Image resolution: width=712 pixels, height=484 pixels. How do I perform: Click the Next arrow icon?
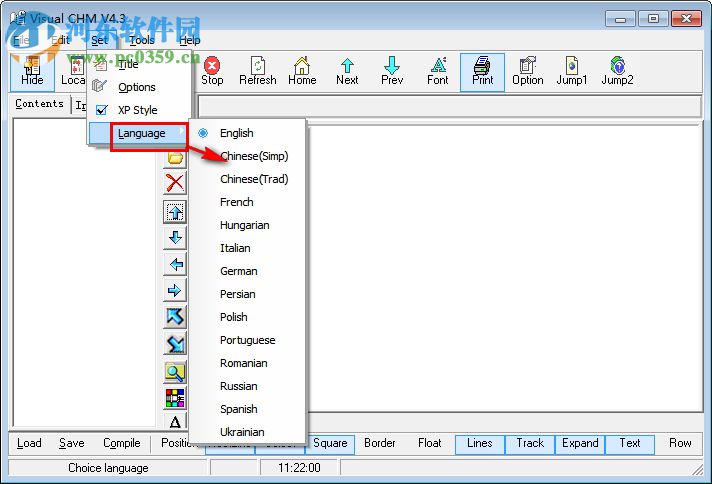(x=347, y=72)
